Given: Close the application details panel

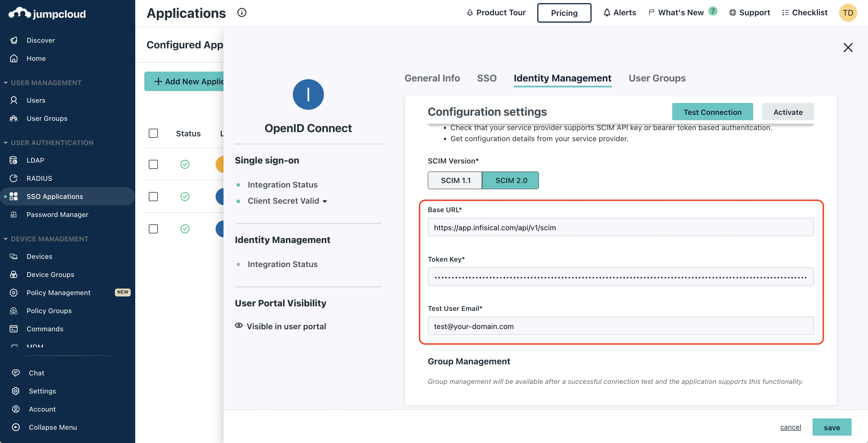Looking at the screenshot, I should point(848,48).
